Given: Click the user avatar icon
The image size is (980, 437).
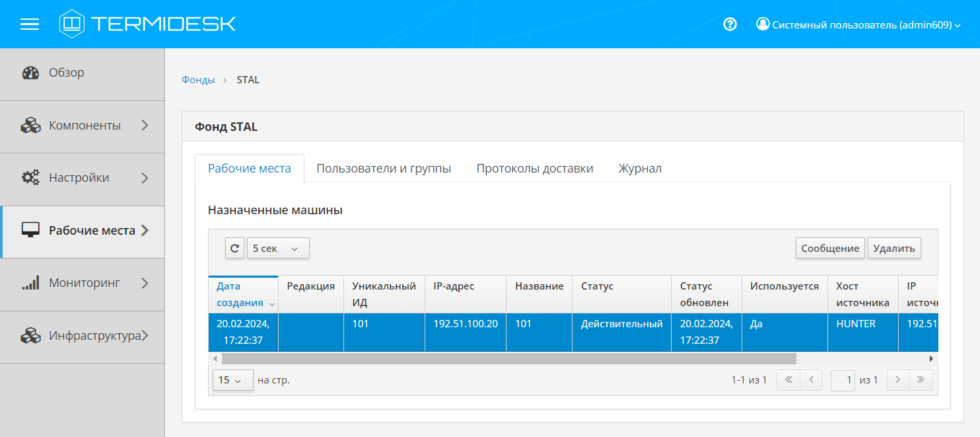Looking at the screenshot, I should pyautogui.click(x=763, y=24).
